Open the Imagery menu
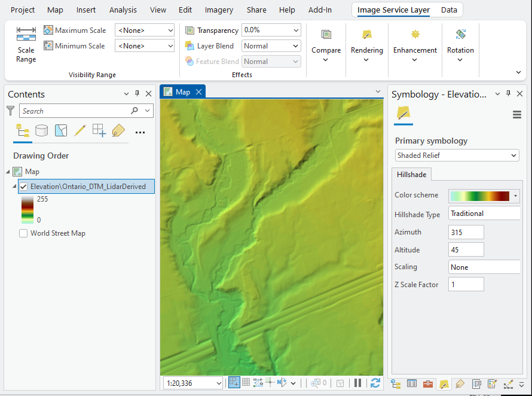Viewport: 532px width, 396px height. pos(219,10)
